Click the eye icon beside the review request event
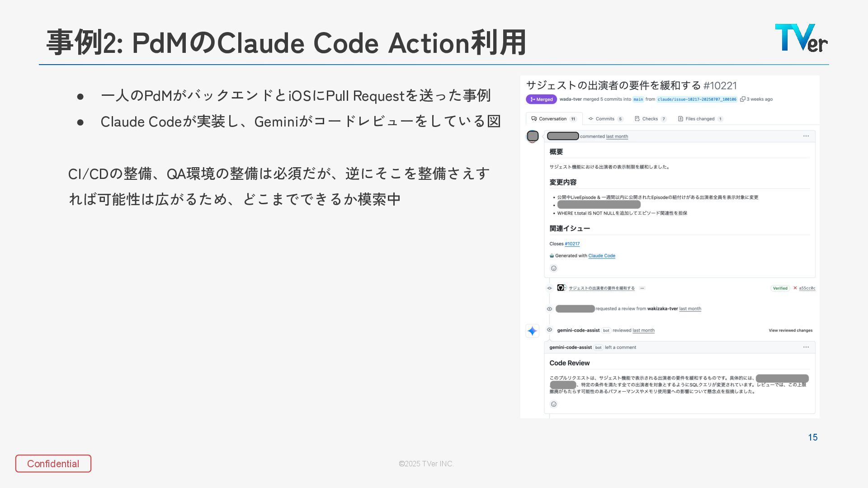The image size is (868, 488). (549, 309)
